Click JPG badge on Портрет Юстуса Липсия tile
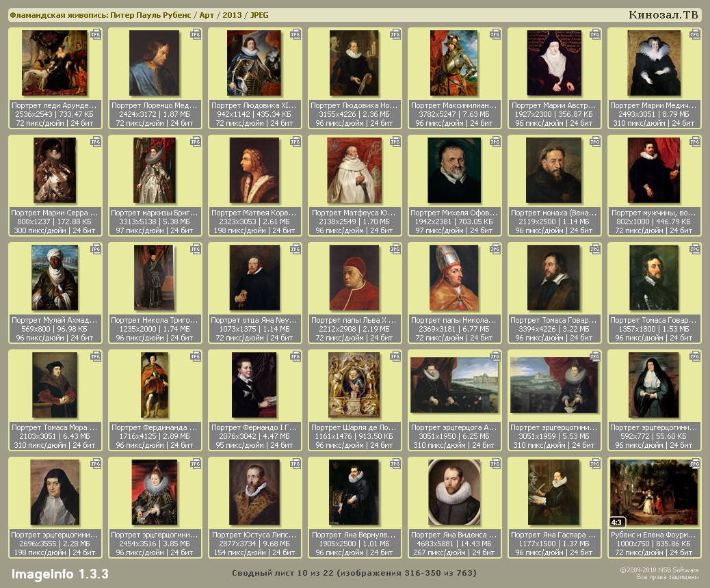The width and height of the screenshot is (710, 588). [x=295, y=464]
